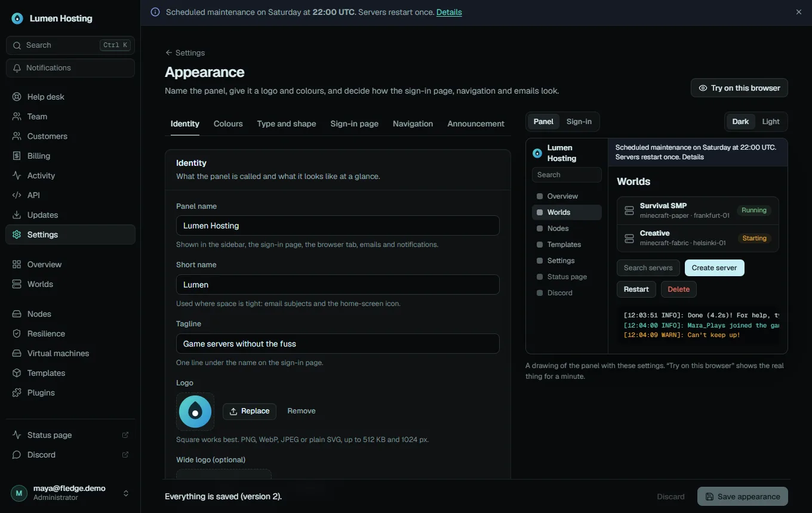Click the Tagline input field
The image size is (812, 513).
coord(338,344)
